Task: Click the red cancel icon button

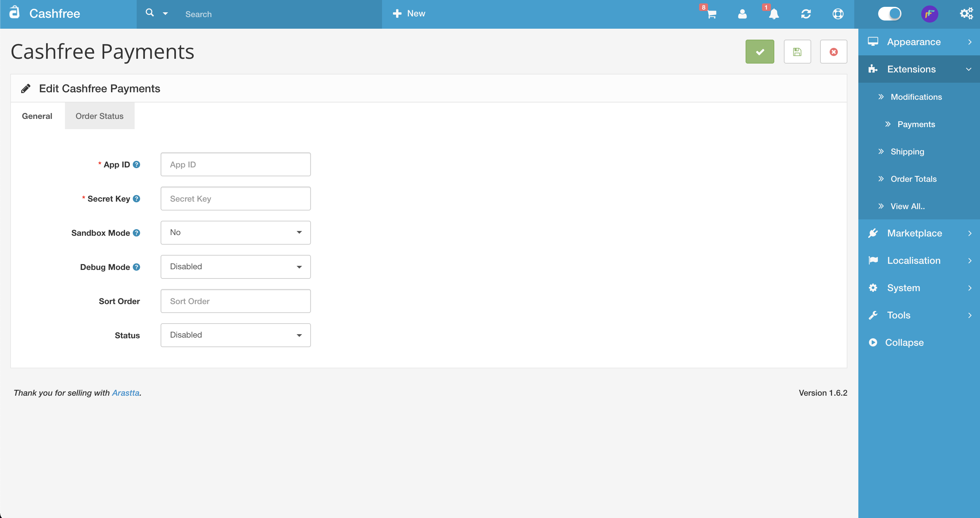Action: pos(833,52)
